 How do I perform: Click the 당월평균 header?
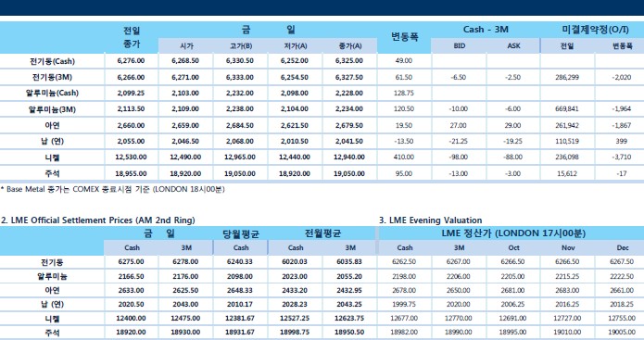pyautogui.click(x=241, y=234)
